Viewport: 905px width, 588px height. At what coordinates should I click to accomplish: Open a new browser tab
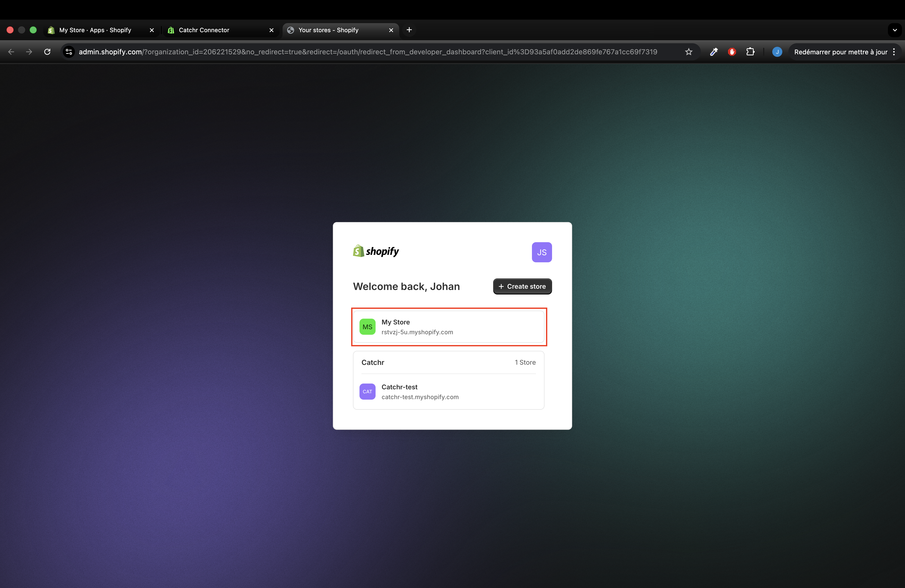point(409,30)
